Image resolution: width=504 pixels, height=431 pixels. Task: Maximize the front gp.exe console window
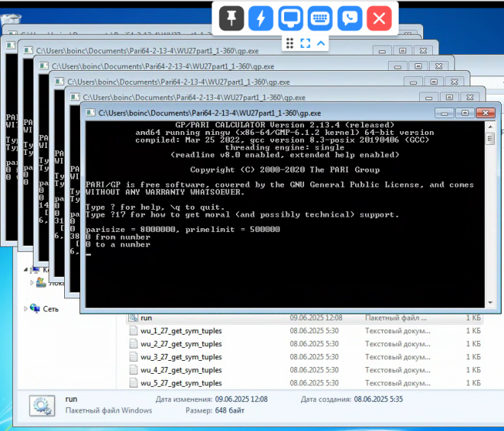tap(465, 113)
